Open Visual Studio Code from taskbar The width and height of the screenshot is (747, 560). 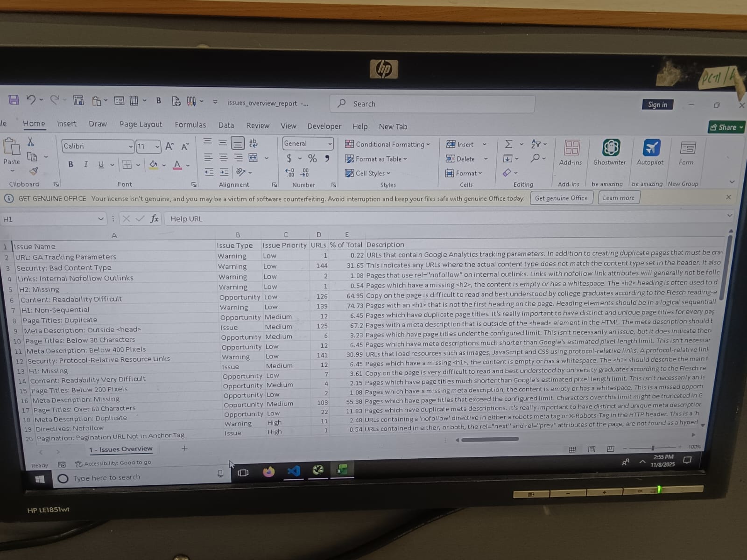point(293,471)
